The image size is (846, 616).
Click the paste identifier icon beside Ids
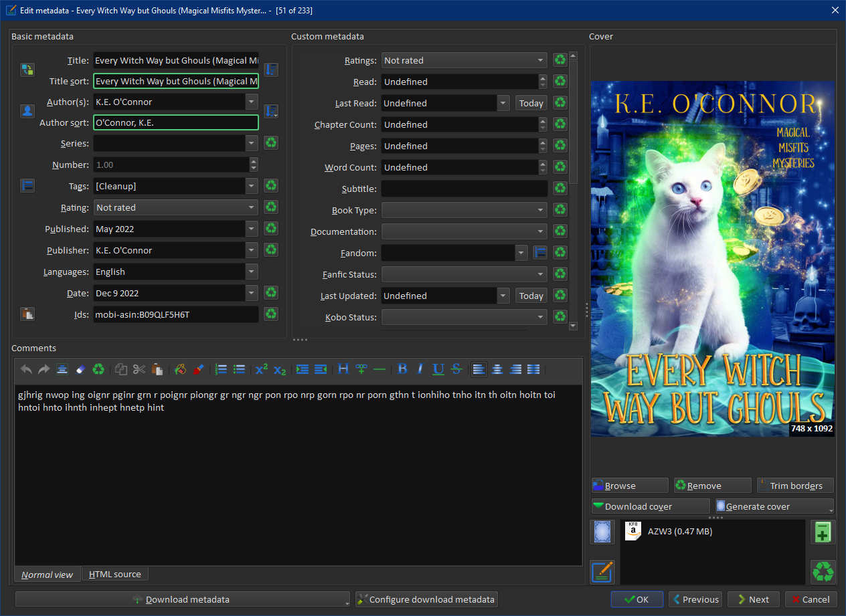[27, 314]
